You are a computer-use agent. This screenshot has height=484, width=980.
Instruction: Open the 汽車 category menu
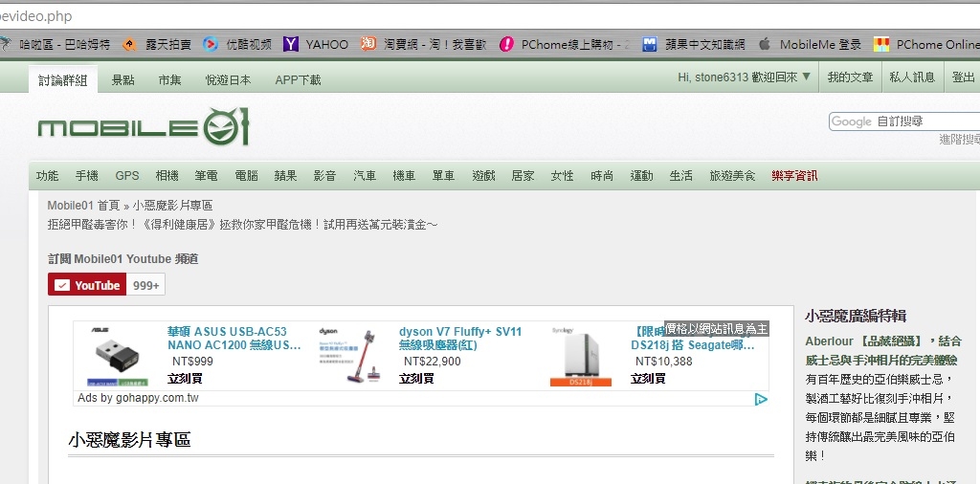pyautogui.click(x=365, y=176)
